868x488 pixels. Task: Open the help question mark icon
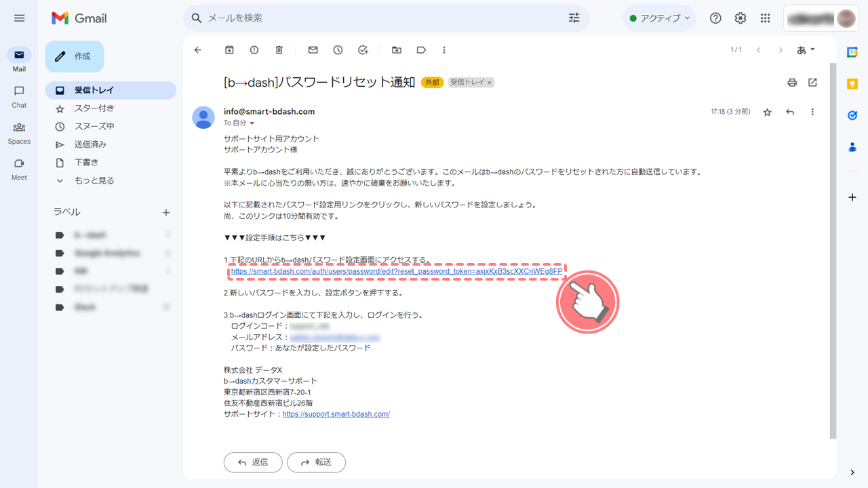point(715,18)
